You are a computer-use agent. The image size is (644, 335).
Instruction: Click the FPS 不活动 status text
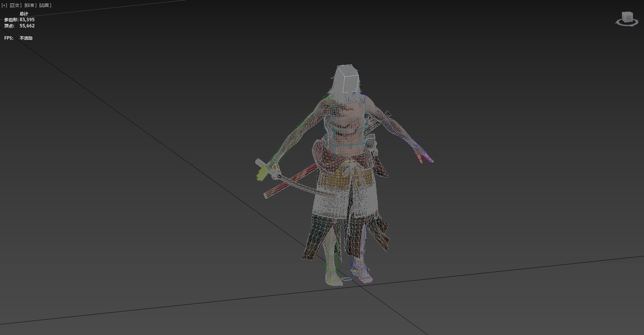pyautogui.click(x=26, y=38)
